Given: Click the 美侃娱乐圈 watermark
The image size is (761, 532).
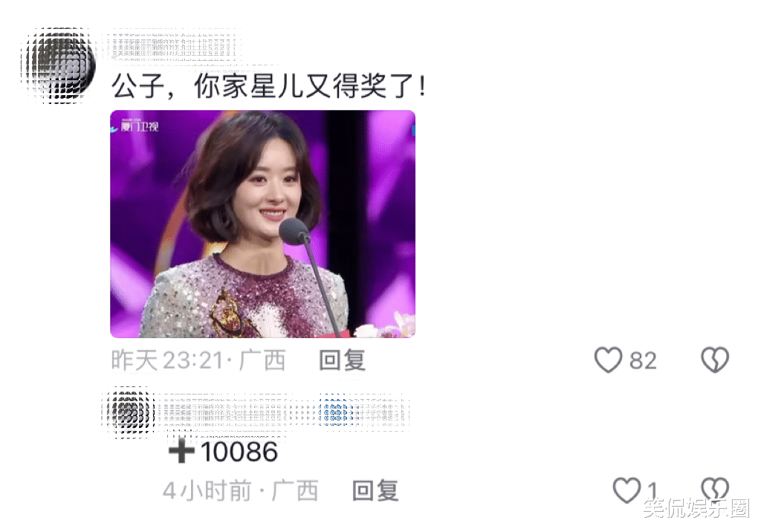Looking at the screenshot, I should 696,508.
